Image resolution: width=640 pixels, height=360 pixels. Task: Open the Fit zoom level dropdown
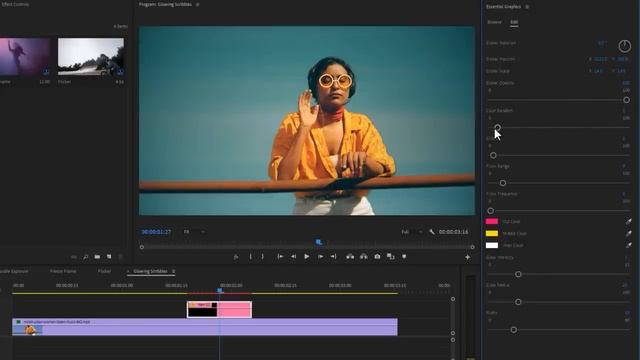click(x=194, y=232)
